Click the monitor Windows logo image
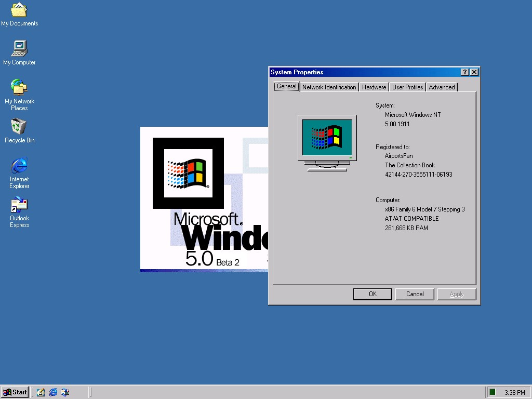532x399 pixels. click(327, 143)
